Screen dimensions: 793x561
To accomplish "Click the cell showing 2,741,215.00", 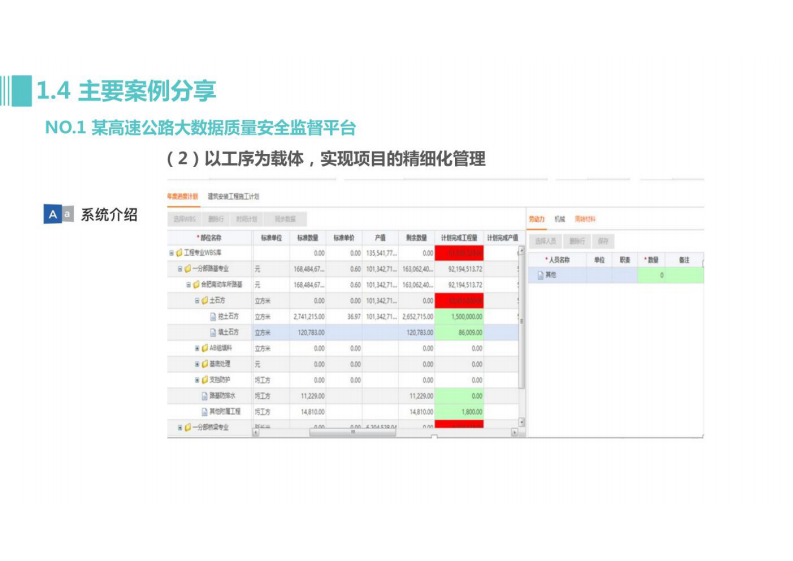I will [x=307, y=317].
